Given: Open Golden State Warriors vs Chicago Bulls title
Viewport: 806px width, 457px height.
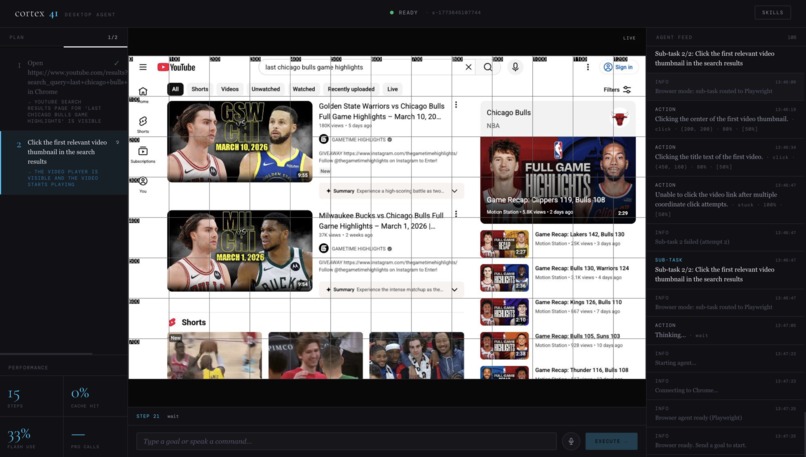Looking at the screenshot, I should click(x=381, y=111).
